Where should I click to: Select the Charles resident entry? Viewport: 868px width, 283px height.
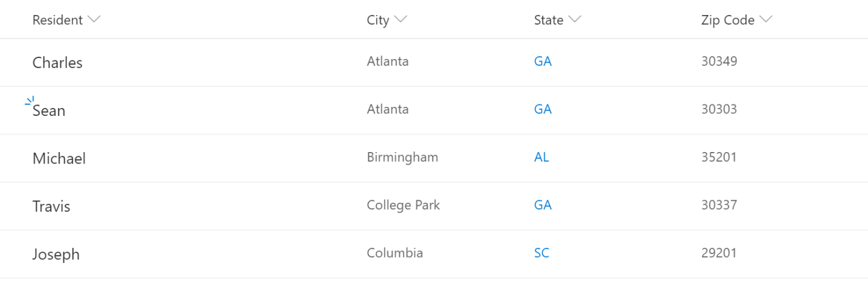click(x=57, y=63)
